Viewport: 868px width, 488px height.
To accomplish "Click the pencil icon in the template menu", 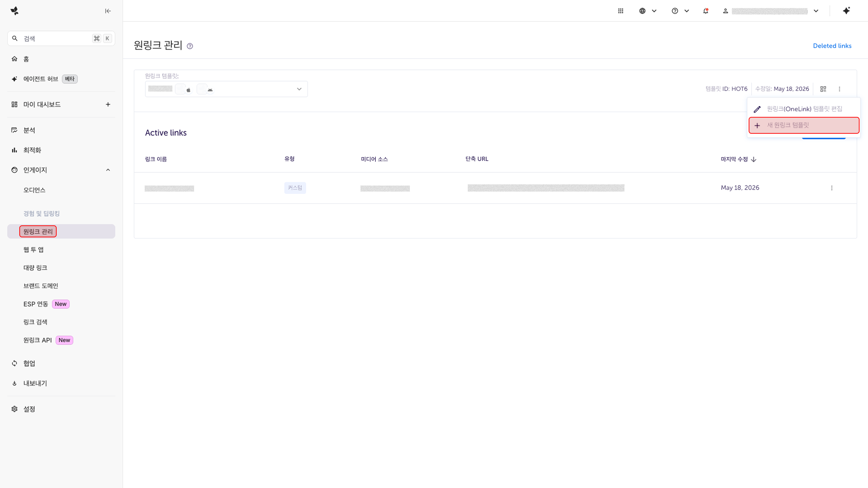I will coord(757,109).
